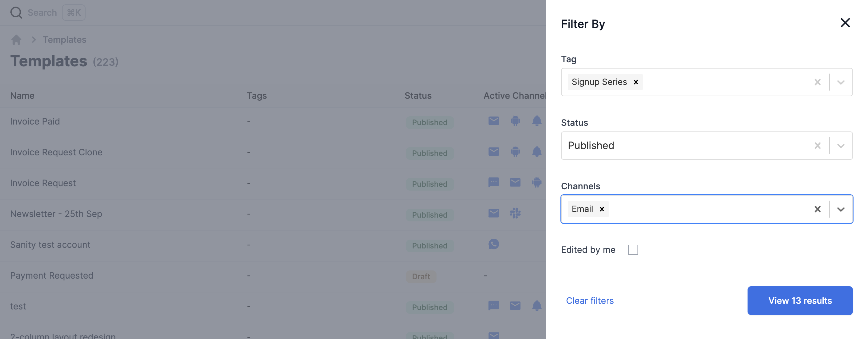
Task: Click SMS icon in Invoice Request row
Action: [x=493, y=182]
